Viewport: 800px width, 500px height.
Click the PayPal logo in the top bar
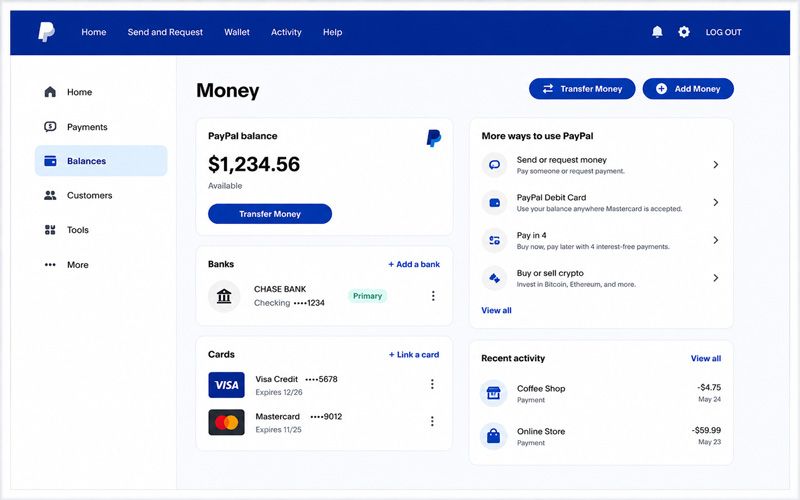click(46, 32)
